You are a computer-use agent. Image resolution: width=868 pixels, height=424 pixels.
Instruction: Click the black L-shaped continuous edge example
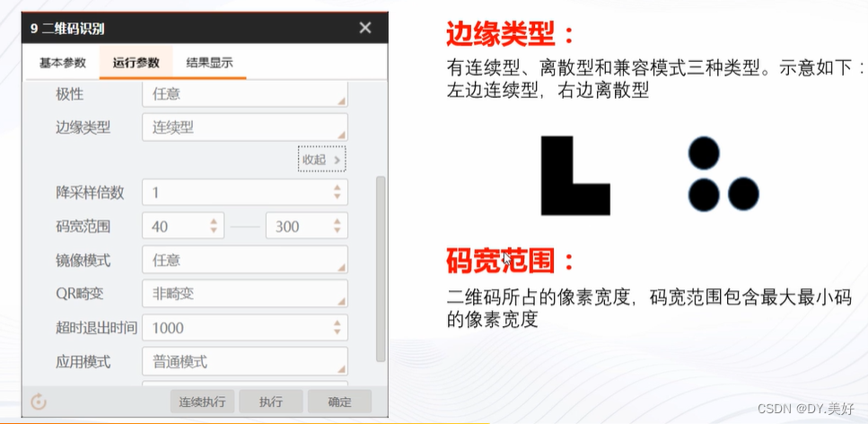575,176
